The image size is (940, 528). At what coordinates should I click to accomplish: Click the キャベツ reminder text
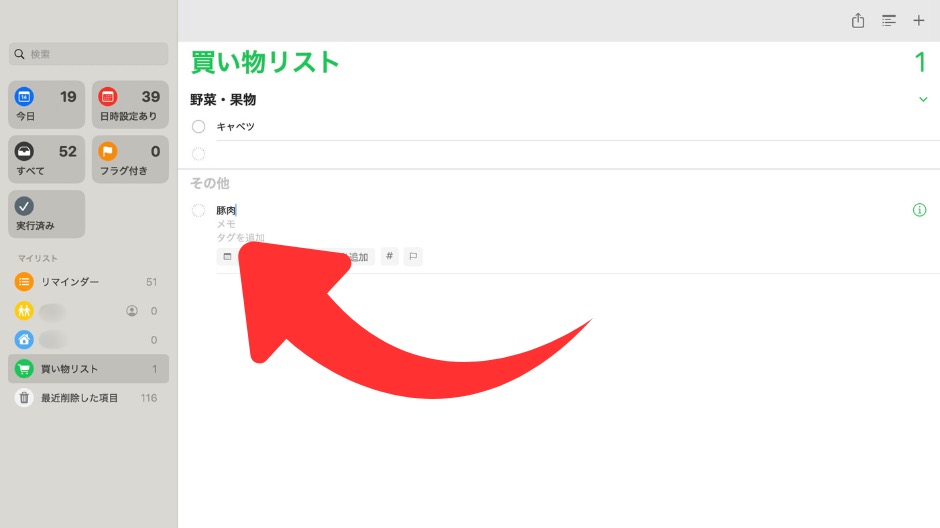[236, 126]
